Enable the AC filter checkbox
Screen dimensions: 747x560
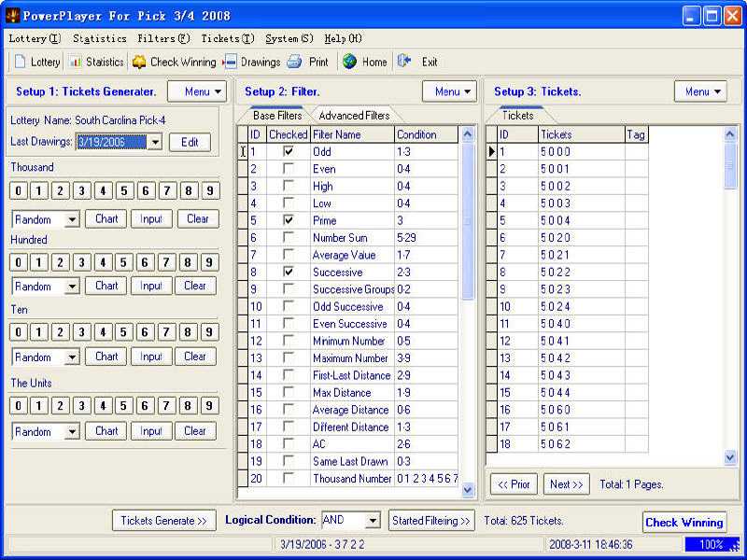coord(289,444)
